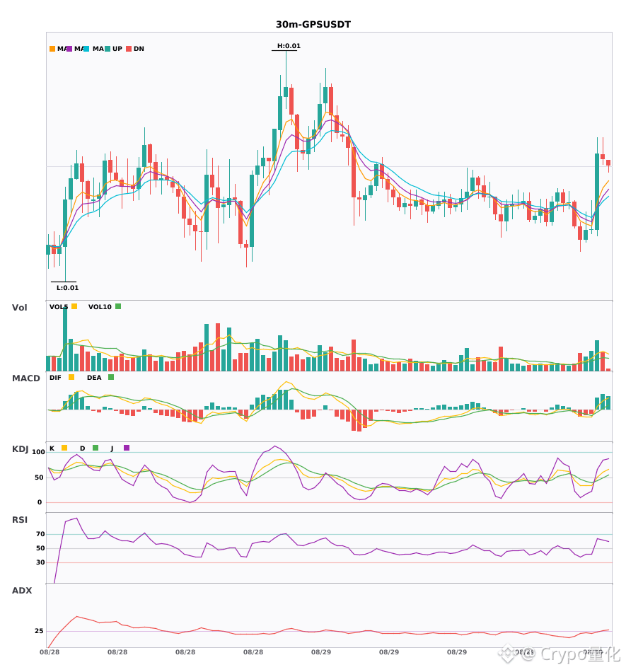Click the DEA legend text
Screen dimensions: 626x672
(x=94, y=378)
